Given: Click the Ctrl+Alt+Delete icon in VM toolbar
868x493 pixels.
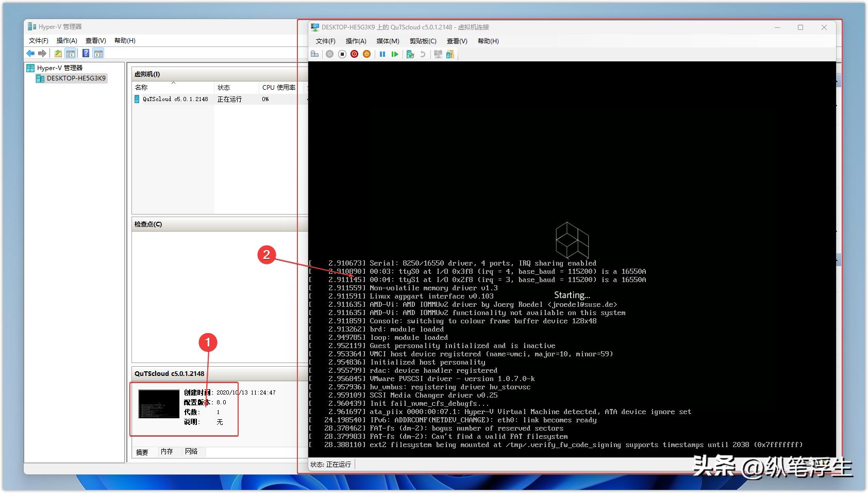Looking at the screenshot, I should pos(315,54).
